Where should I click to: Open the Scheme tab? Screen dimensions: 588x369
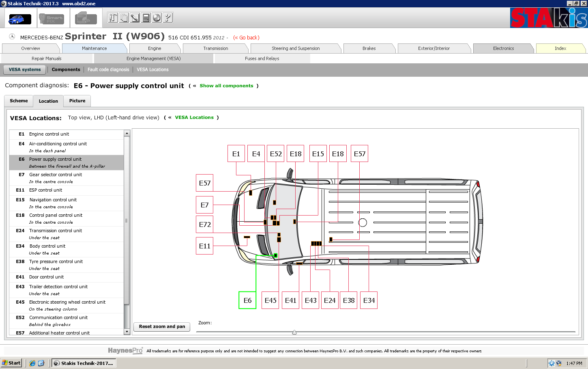pyautogui.click(x=19, y=101)
